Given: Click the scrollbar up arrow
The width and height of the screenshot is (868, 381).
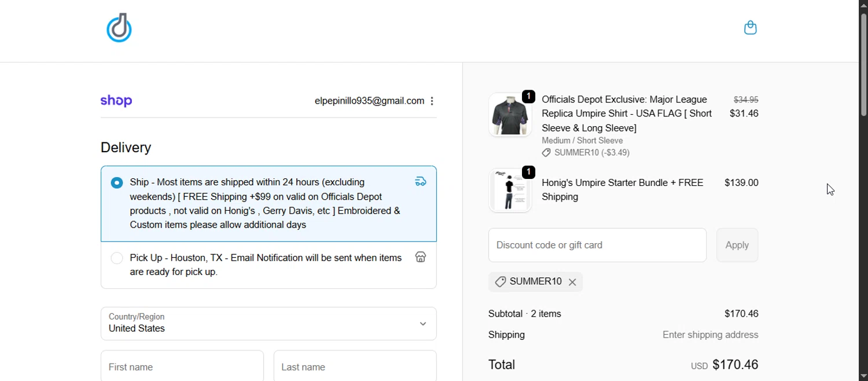Looking at the screenshot, I should click(x=863, y=5).
